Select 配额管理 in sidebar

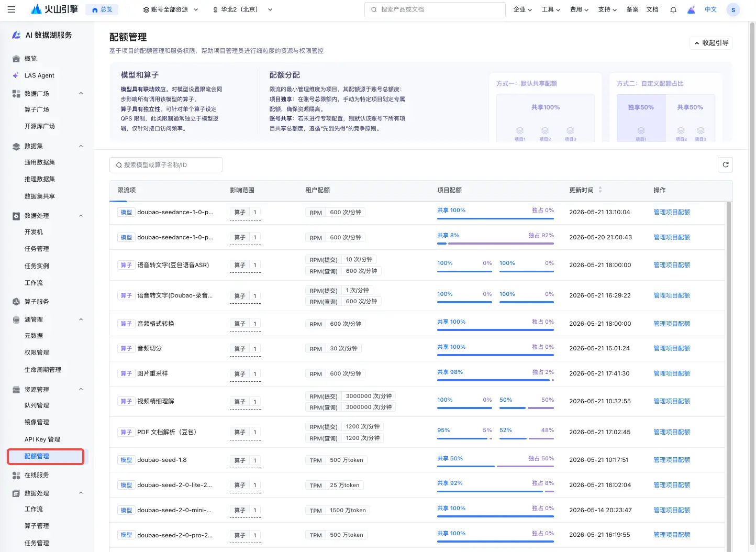click(46, 456)
